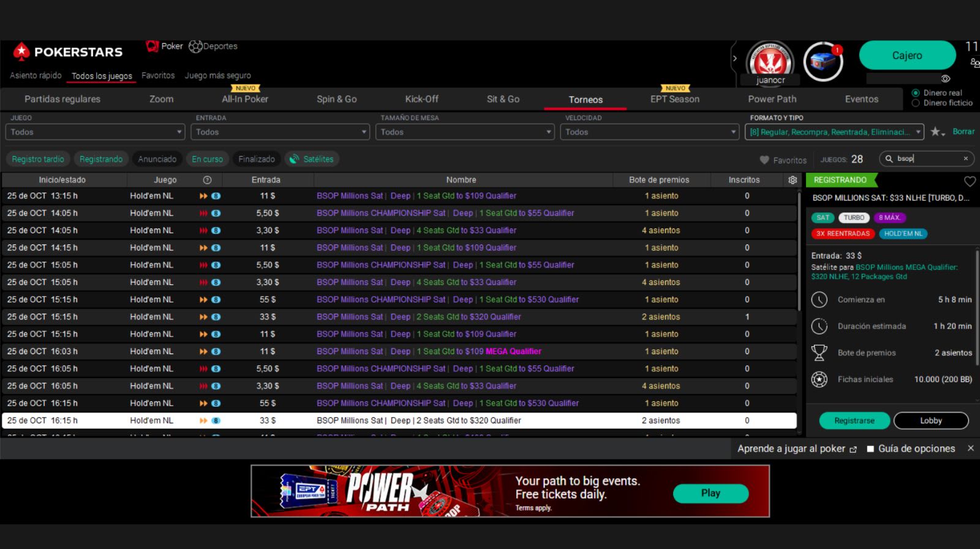Screen dimensions: 980x549
Task: Select the Dinero ficticio radio button
Action: pos(916,103)
